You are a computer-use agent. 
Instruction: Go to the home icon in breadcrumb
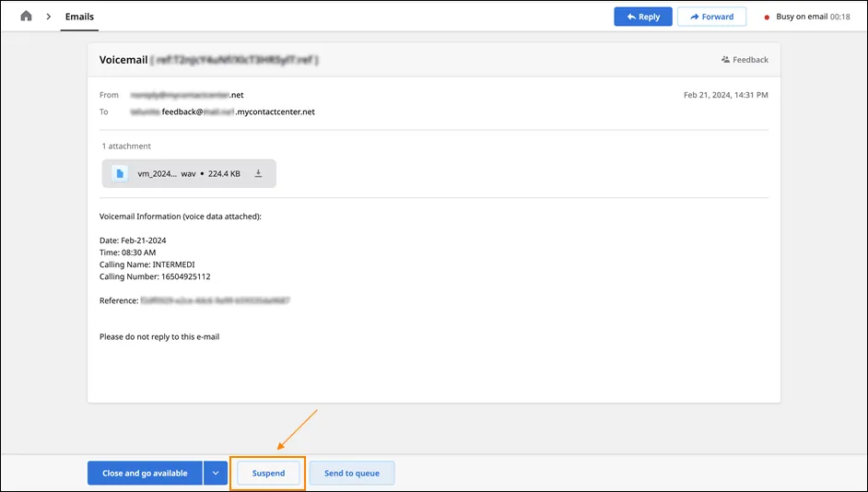pyautogui.click(x=26, y=16)
